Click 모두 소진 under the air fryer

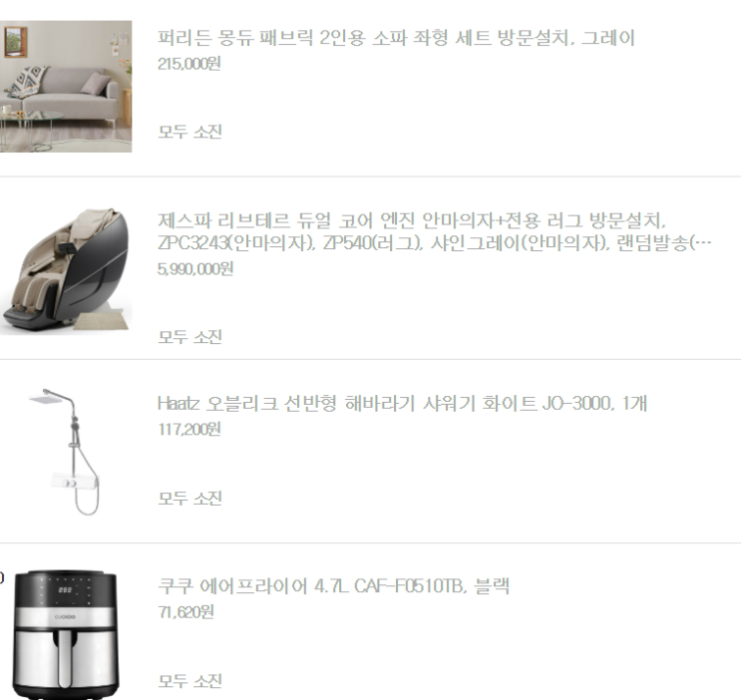click(x=189, y=681)
